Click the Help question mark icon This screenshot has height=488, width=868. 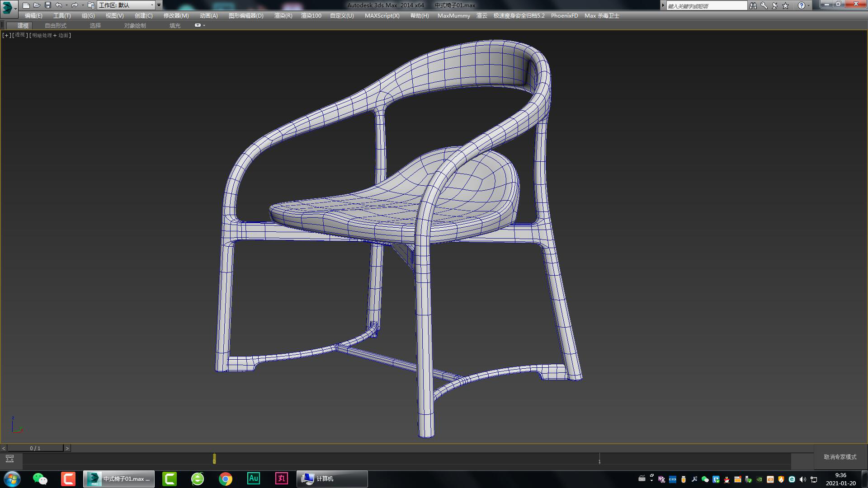coord(801,5)
